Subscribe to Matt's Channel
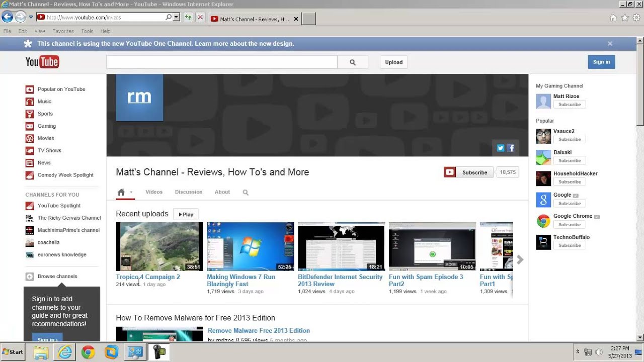This screenshot has height=362, width=644. point(469,172)
